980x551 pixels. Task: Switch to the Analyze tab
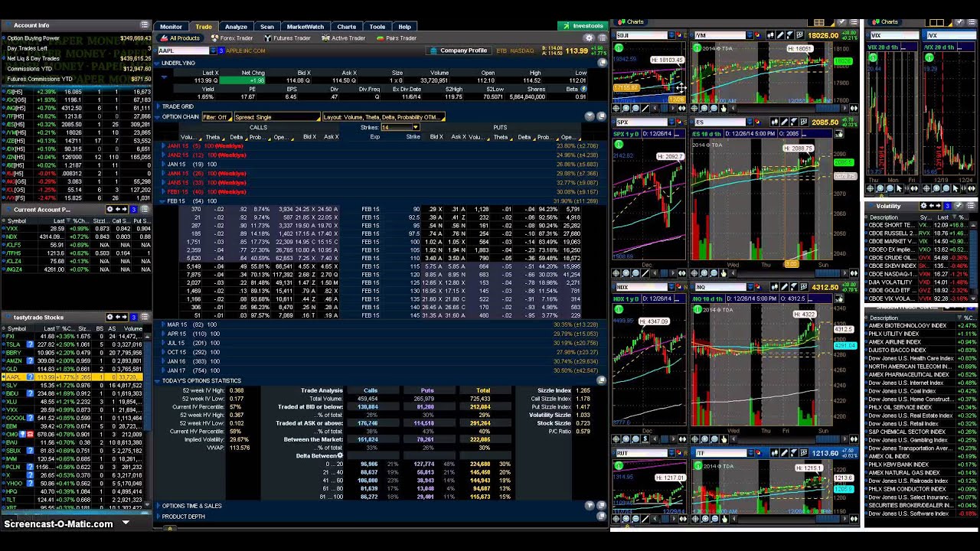236,27
